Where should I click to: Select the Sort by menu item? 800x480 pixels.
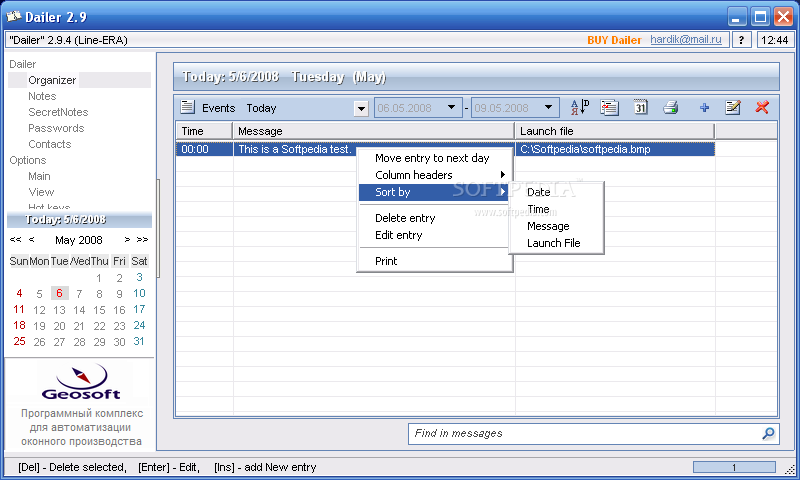(435, 192)
